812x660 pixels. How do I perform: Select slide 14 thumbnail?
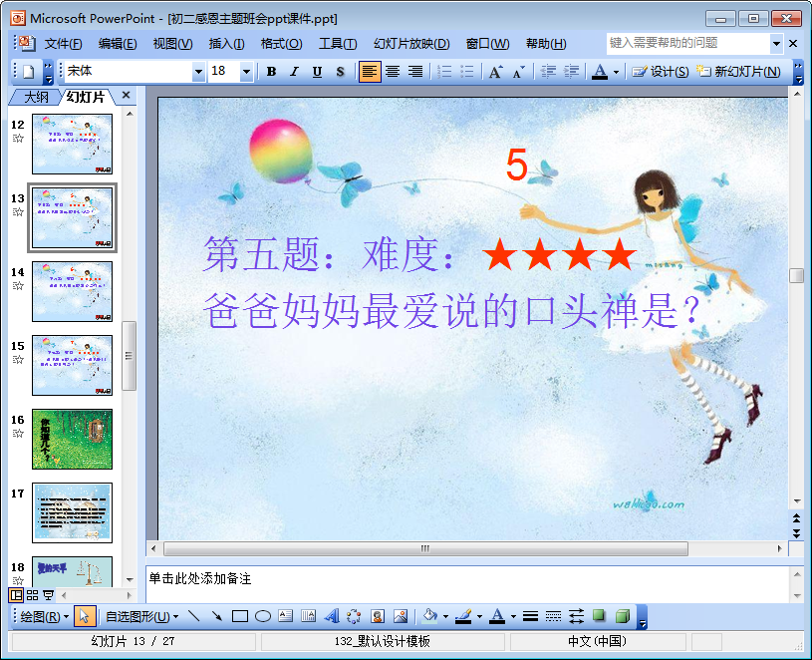tap(72, 292)
